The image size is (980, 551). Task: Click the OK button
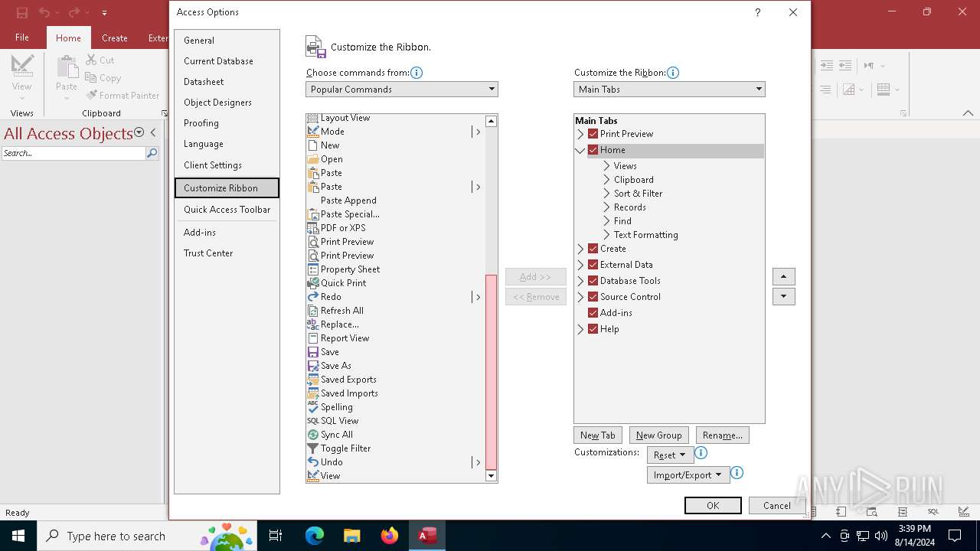coord(713,505)
